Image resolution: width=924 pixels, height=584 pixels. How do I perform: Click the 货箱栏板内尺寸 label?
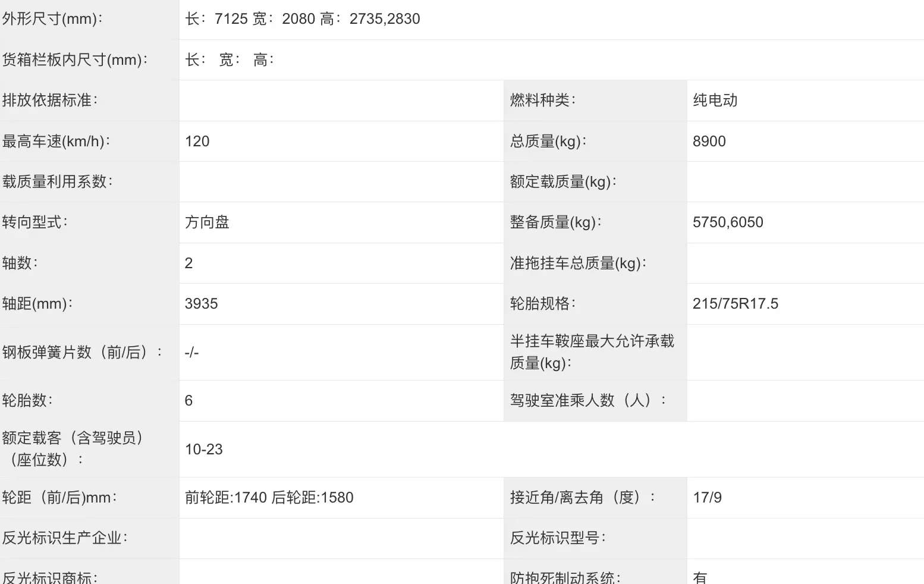tap(75, 60)
